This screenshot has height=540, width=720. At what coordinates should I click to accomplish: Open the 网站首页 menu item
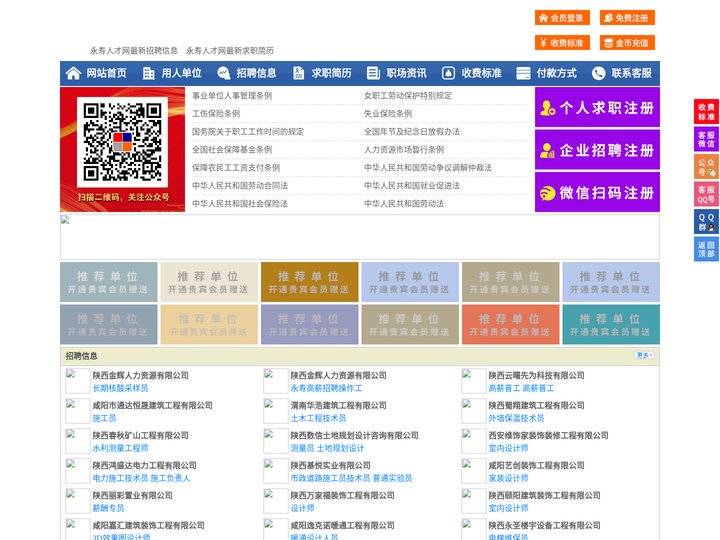[107, 73]
